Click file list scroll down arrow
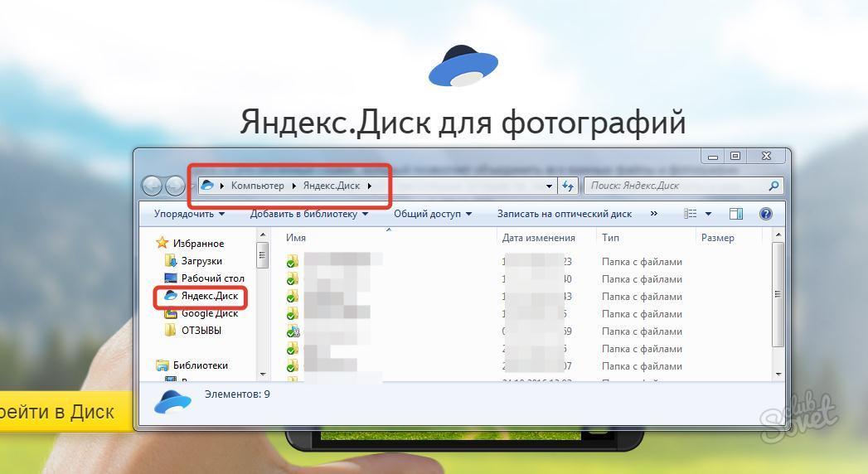This screenshot has width=868, height=474. [x=778, y=375]
